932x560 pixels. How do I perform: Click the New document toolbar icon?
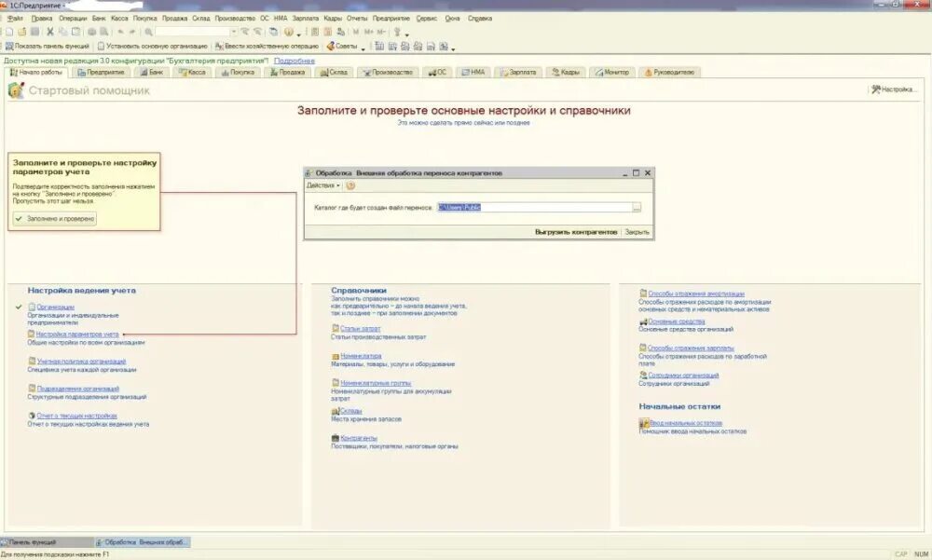(x=9, y=32)
